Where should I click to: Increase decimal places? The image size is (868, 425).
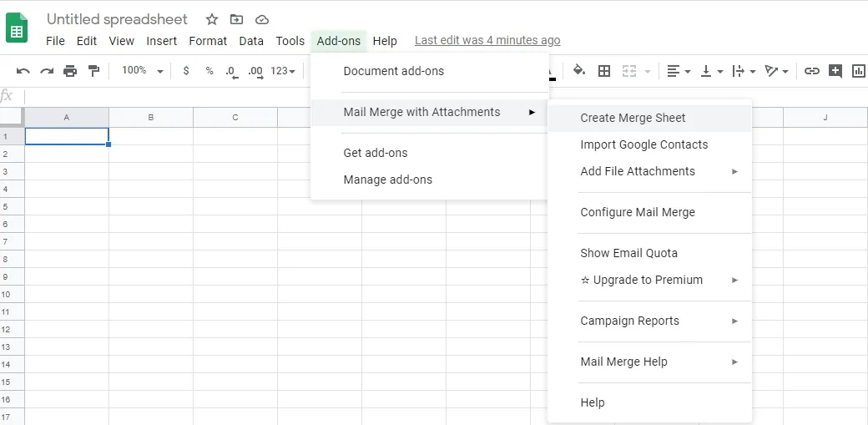(255, 72)
